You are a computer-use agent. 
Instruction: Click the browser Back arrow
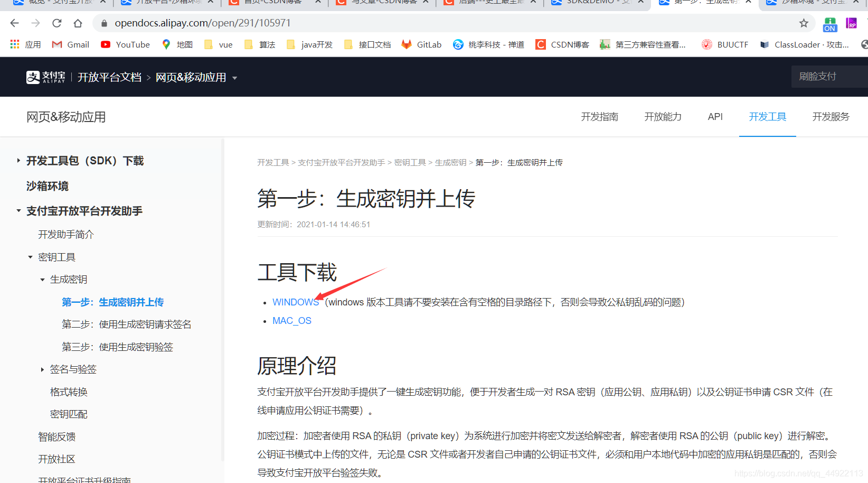click(14, 23)
